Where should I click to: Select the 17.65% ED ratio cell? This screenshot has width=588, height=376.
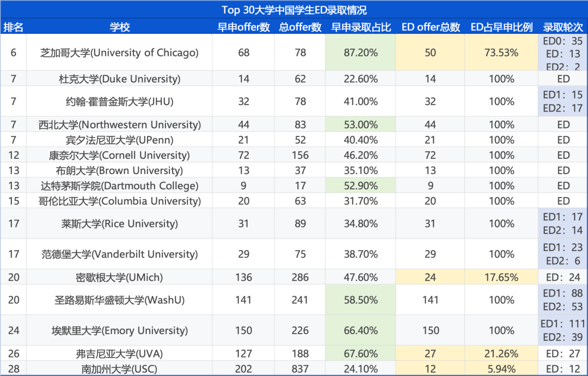tap(501, 277)
